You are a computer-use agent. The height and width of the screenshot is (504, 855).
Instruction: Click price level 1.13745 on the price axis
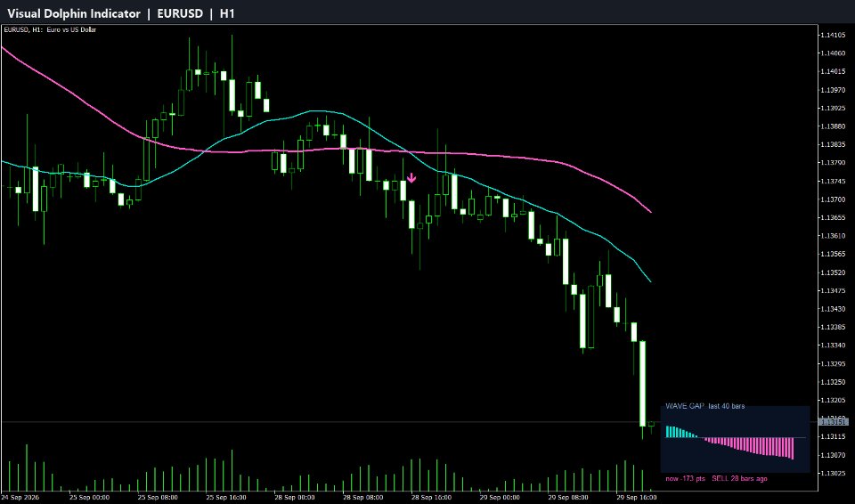tap(832, 181)
